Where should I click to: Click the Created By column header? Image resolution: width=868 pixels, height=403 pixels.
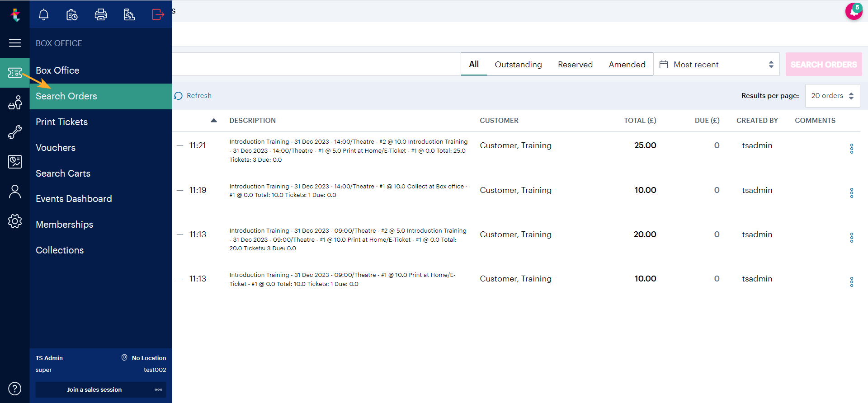757,121
